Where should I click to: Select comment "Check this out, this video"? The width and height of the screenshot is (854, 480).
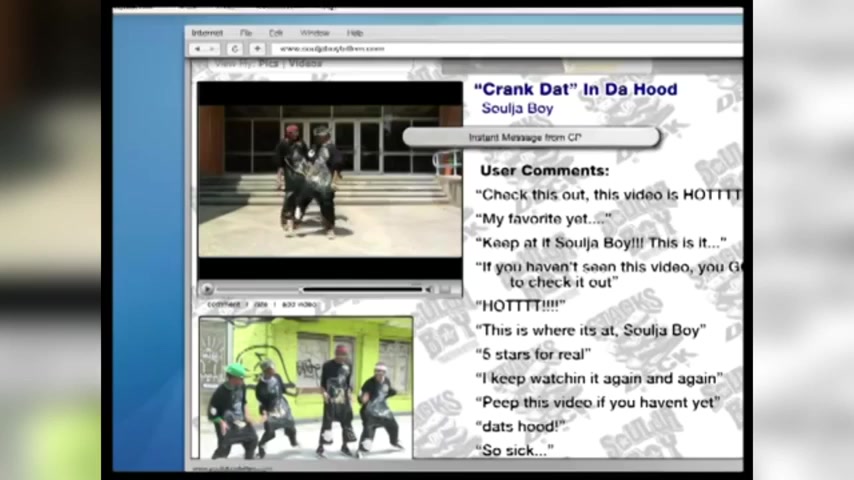(608, 195)
